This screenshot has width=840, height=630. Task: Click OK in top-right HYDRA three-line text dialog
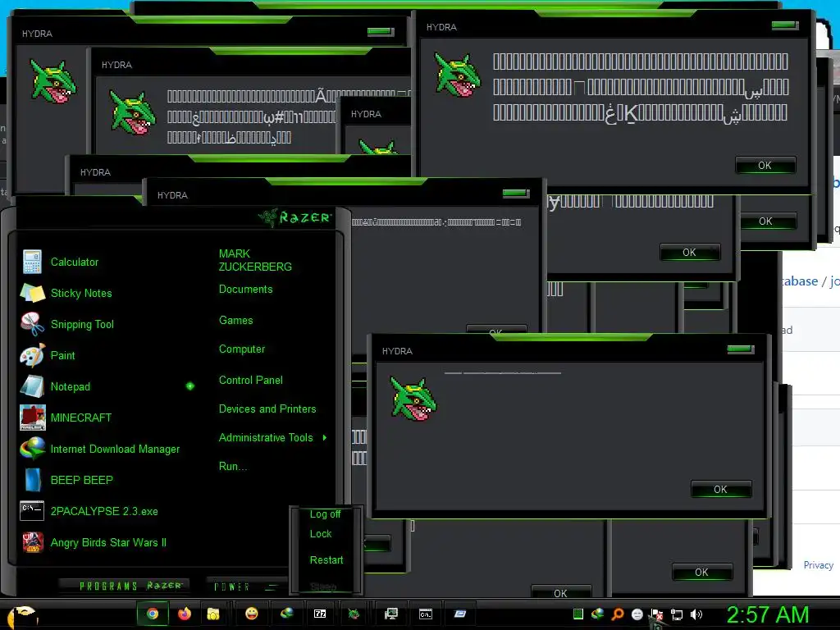[x=765, y=166]
